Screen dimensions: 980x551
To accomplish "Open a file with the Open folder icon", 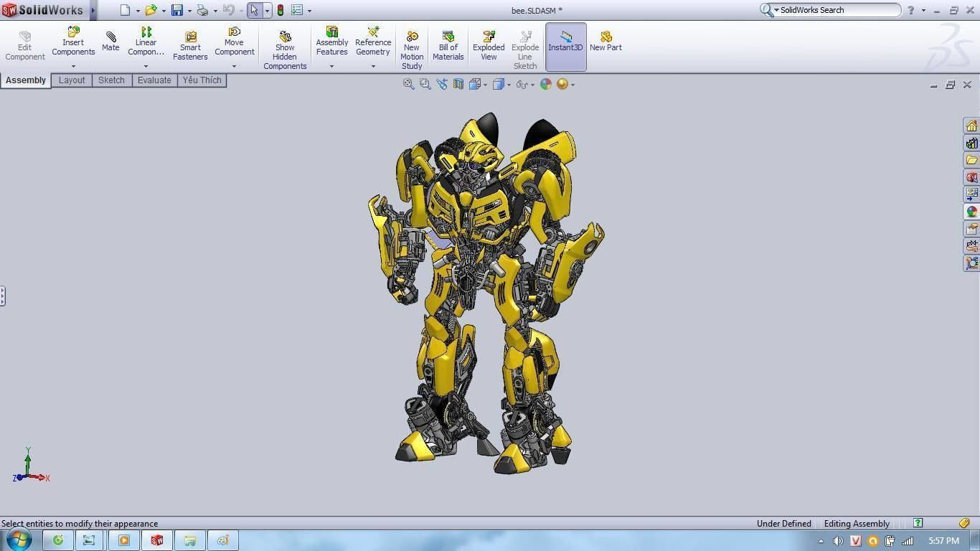I will point(151,10).
